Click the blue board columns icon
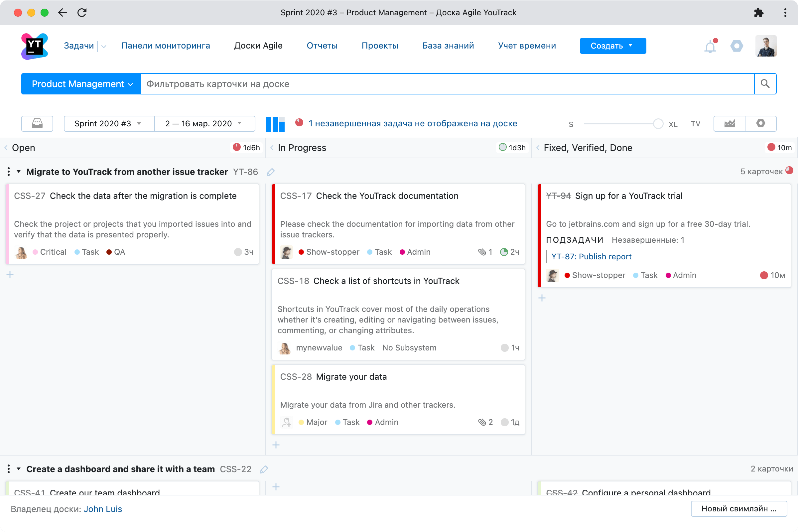This screenshot has width=798, height=532. click(x=275, y=124)
